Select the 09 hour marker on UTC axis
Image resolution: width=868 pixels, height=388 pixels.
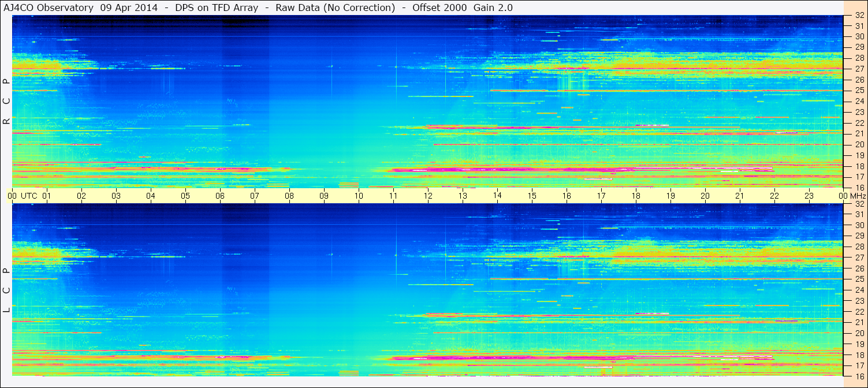(x=324, y=196)
